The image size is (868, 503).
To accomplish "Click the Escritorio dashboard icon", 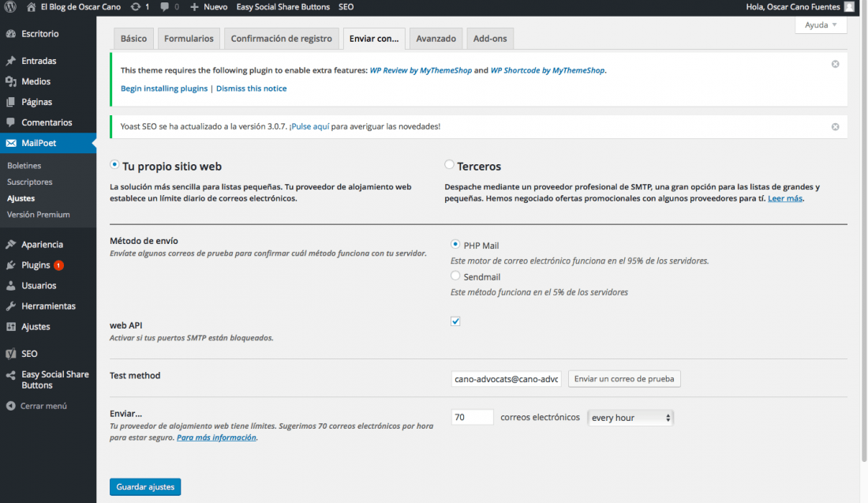I will click(x=10, y=34).
